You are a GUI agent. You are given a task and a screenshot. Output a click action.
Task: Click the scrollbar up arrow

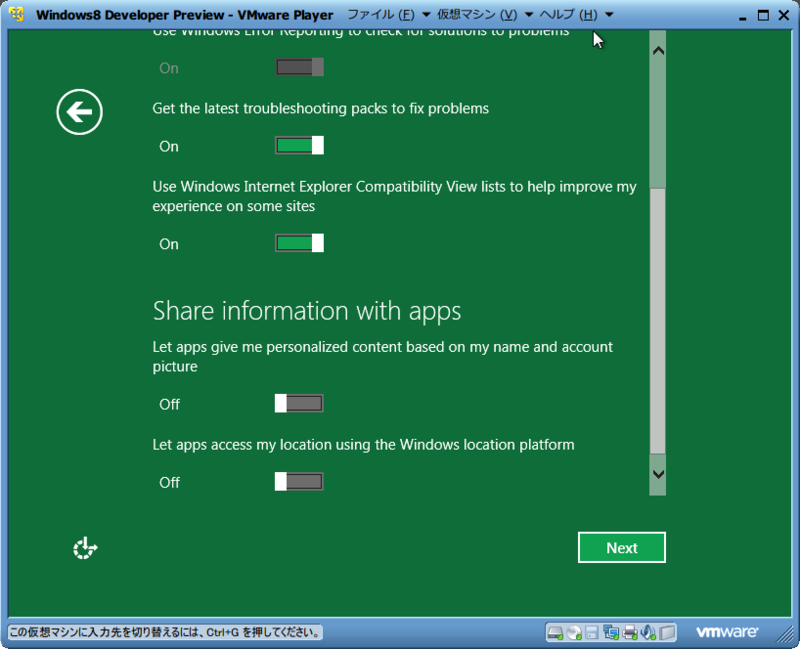click(658, 51)
